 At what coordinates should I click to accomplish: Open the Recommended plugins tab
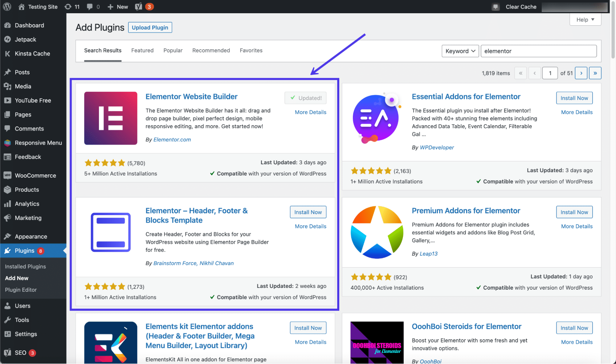tap(211, 50)
